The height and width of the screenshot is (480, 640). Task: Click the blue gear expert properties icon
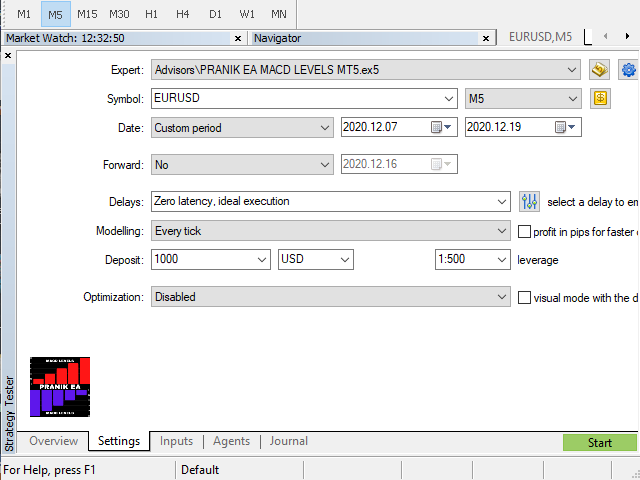point(628,70)
